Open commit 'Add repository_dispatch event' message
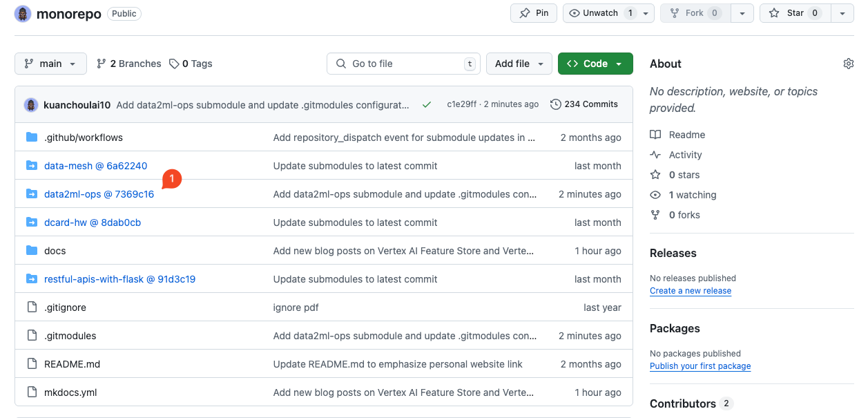 [404, 137]
